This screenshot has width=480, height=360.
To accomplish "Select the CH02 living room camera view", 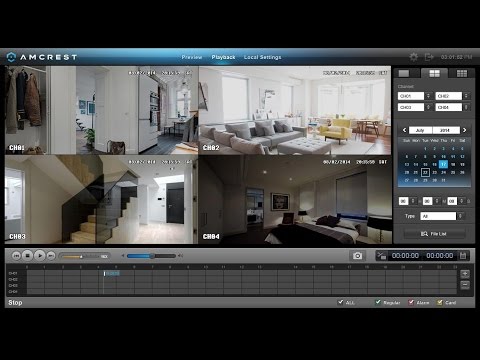I will 295,110.
